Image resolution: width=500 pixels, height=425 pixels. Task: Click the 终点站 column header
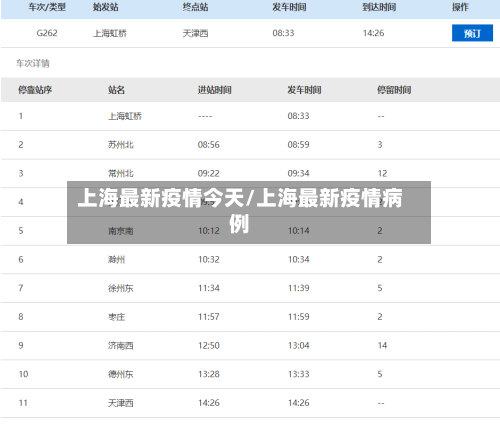195,7
